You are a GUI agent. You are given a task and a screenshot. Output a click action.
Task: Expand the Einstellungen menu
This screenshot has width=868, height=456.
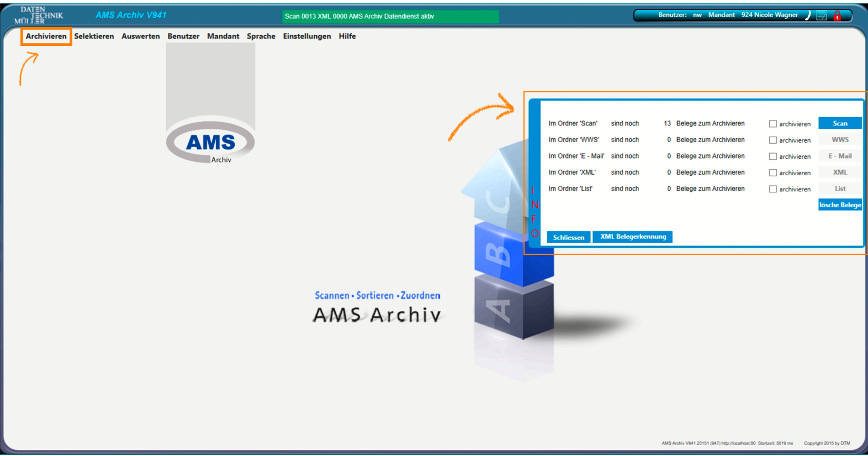[306, 36]
